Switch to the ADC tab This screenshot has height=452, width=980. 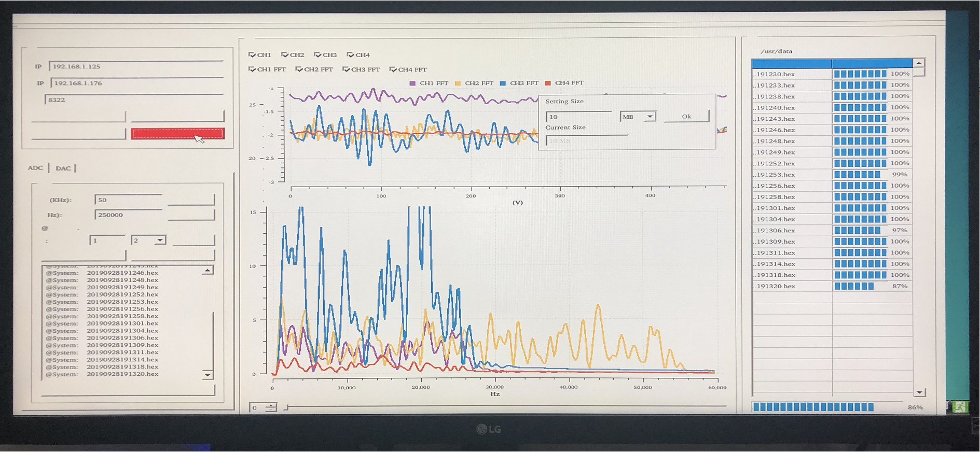click(x=36, y=168)
